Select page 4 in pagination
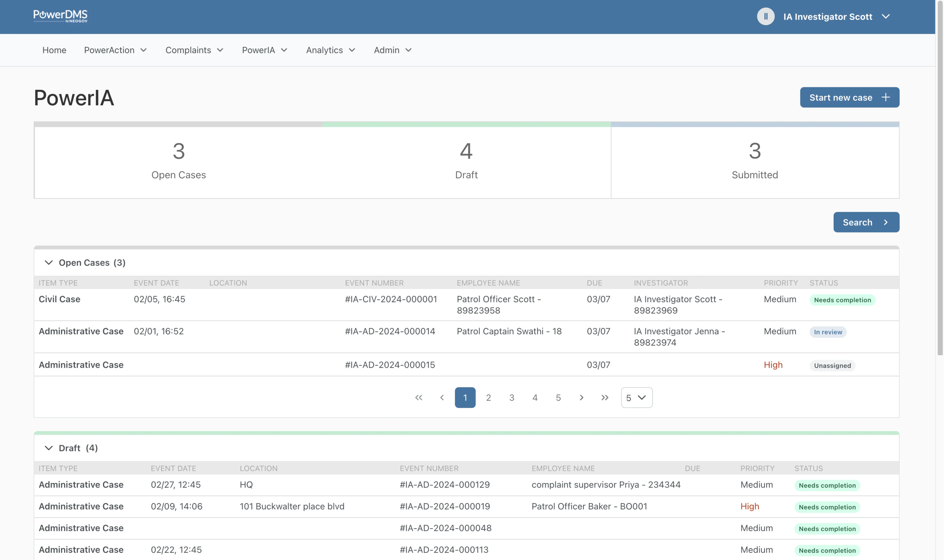This screenshot has height=560, width=944. pos(535,397)
